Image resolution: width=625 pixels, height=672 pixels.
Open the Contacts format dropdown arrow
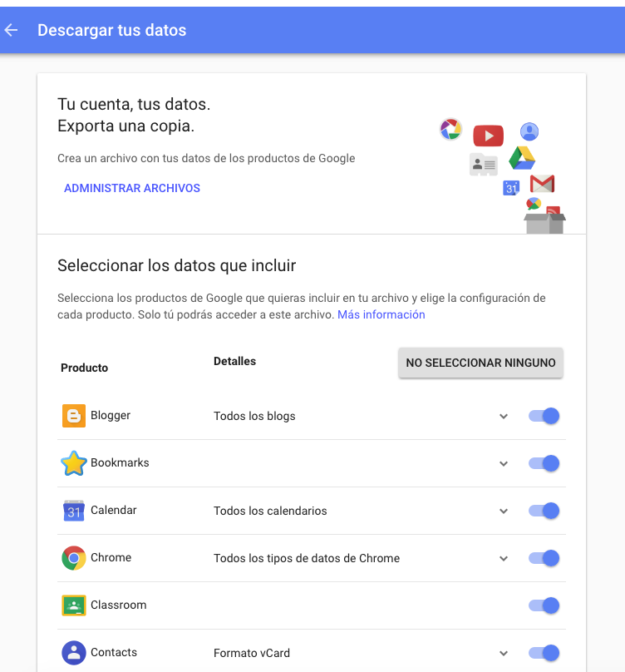pyautogui.click(x=504, y=653)
